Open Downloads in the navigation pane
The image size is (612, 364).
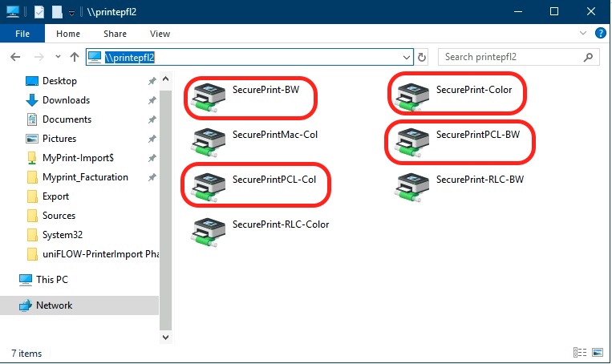point(66,100)
